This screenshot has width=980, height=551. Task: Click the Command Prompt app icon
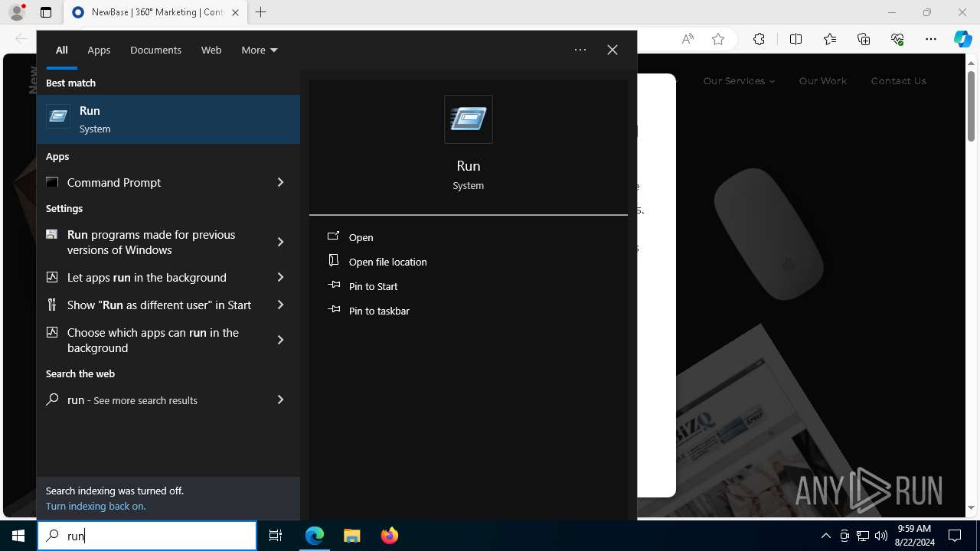52,182
